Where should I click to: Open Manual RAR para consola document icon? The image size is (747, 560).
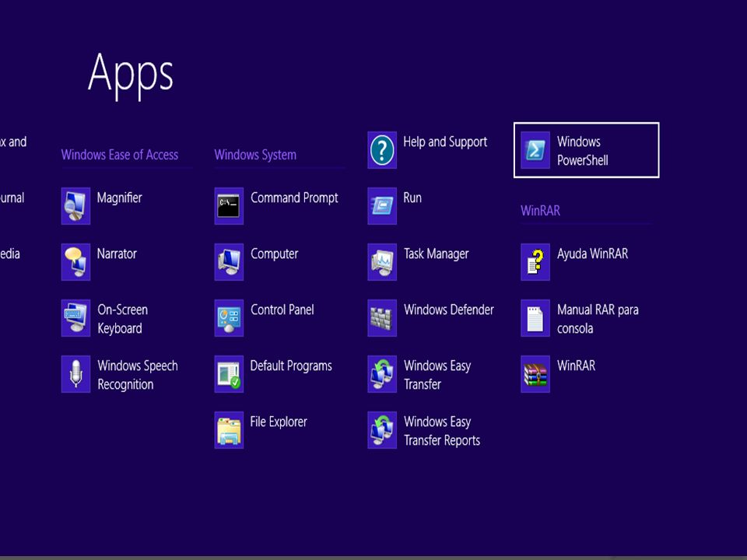tap(535, 317)
